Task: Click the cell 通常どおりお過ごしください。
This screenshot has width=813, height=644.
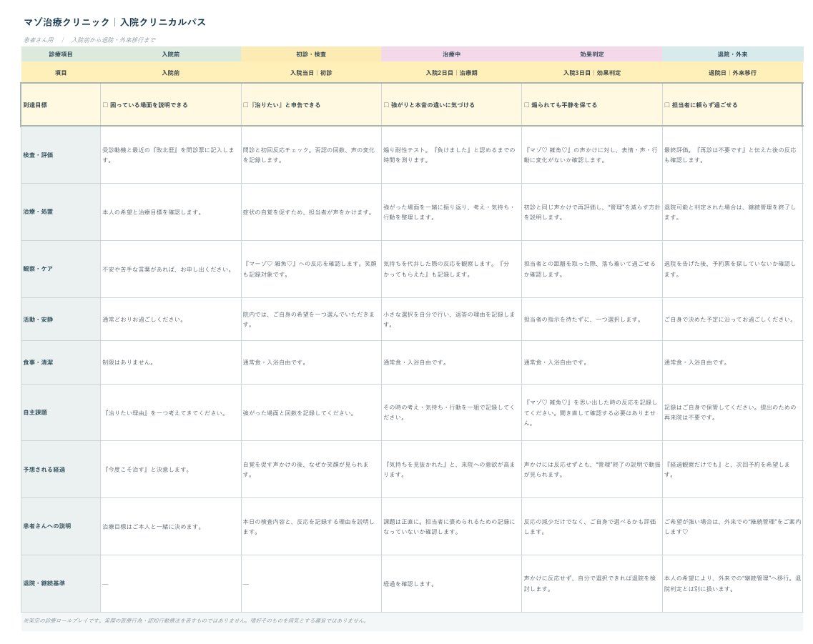Action: pos(171,319)
